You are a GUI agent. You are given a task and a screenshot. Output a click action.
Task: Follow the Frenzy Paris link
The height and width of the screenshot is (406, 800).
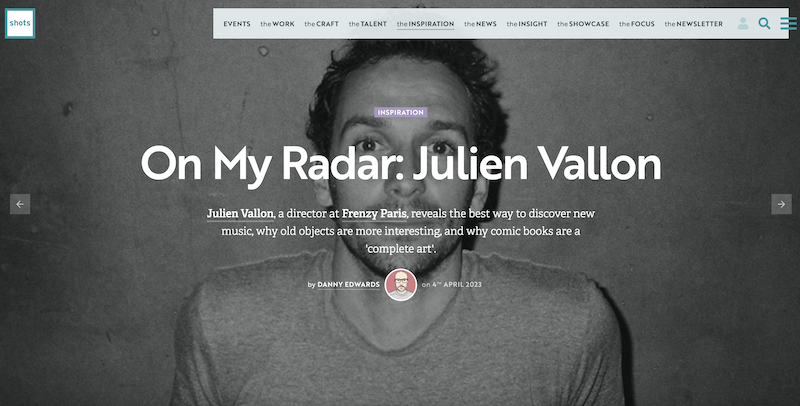pos(374,213)
